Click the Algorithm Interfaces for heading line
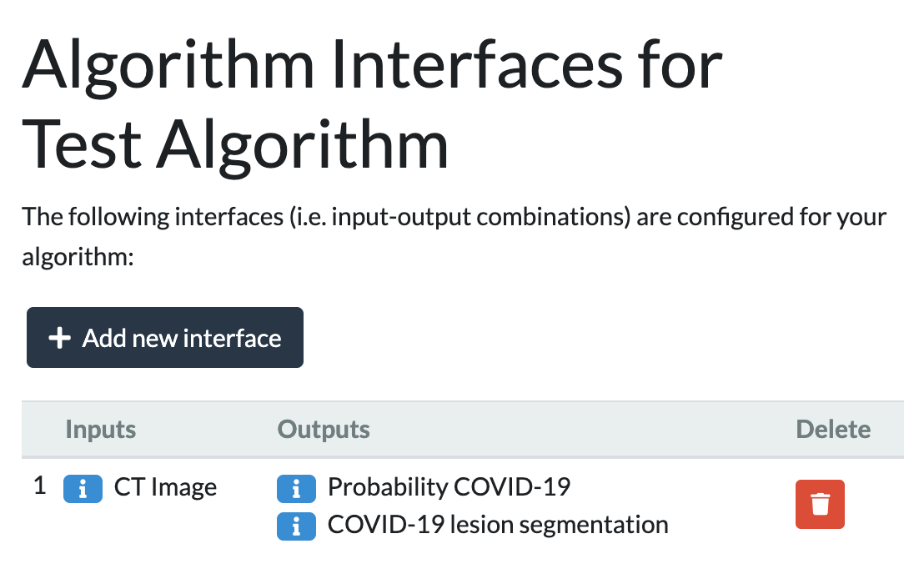The height and width of the screenshot is (574, 924). click(373, 65)
